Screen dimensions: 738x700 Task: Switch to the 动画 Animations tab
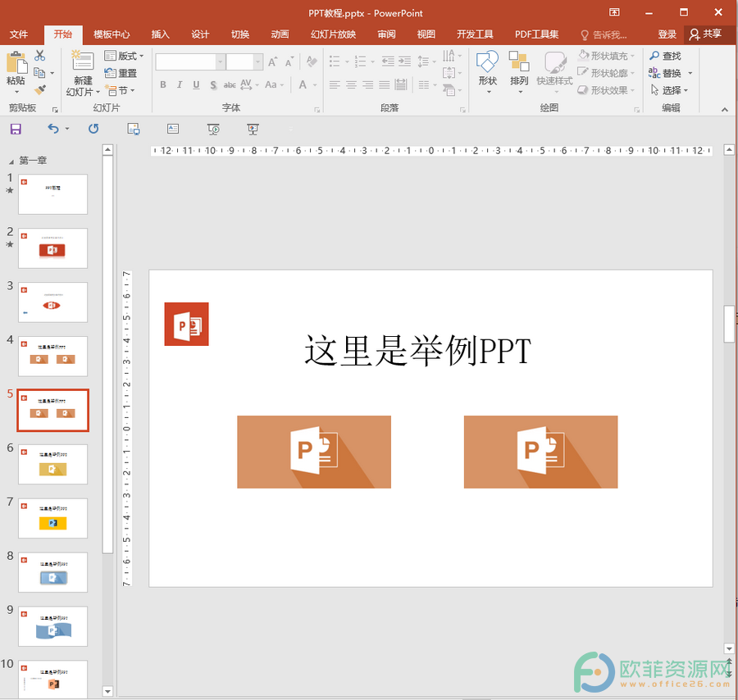click(x=280, y=34)
